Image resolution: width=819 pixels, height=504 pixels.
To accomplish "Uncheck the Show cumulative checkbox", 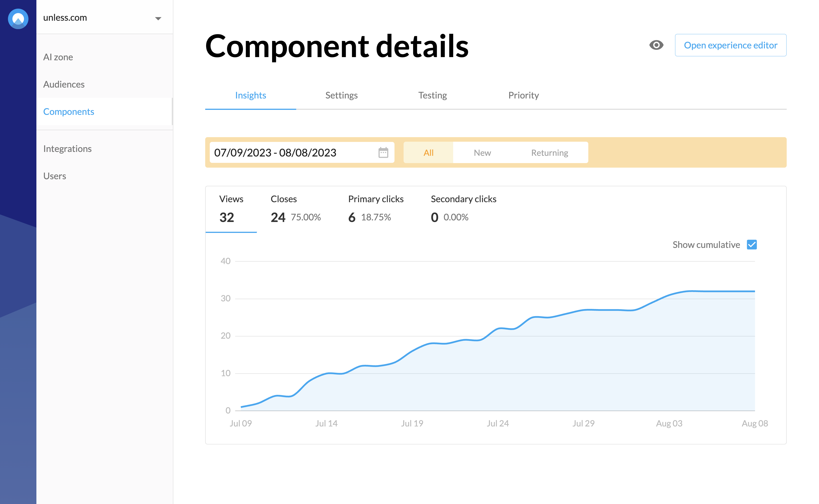I will click(x=751, y=245).
